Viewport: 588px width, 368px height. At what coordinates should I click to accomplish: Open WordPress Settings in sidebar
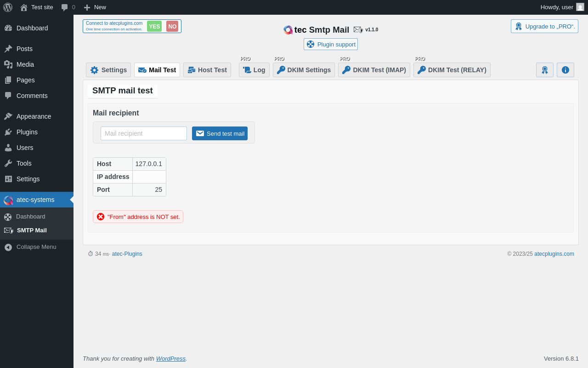(37, 179)
